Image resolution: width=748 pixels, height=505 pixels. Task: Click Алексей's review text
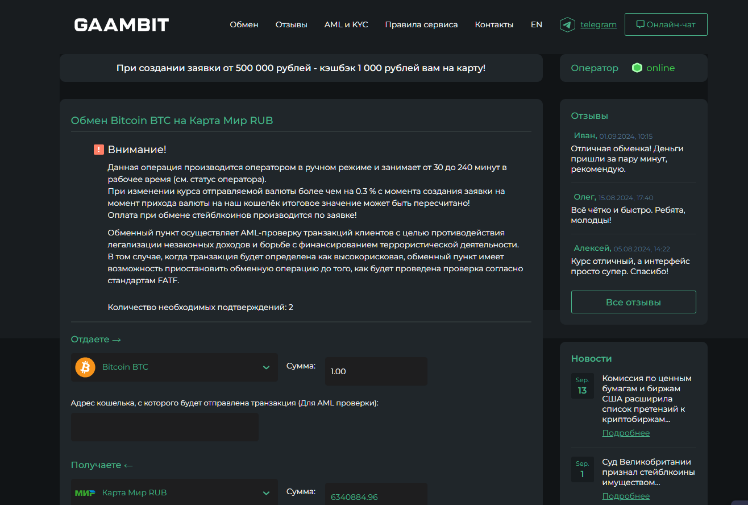pyautogui.click(x=630, y=266)
